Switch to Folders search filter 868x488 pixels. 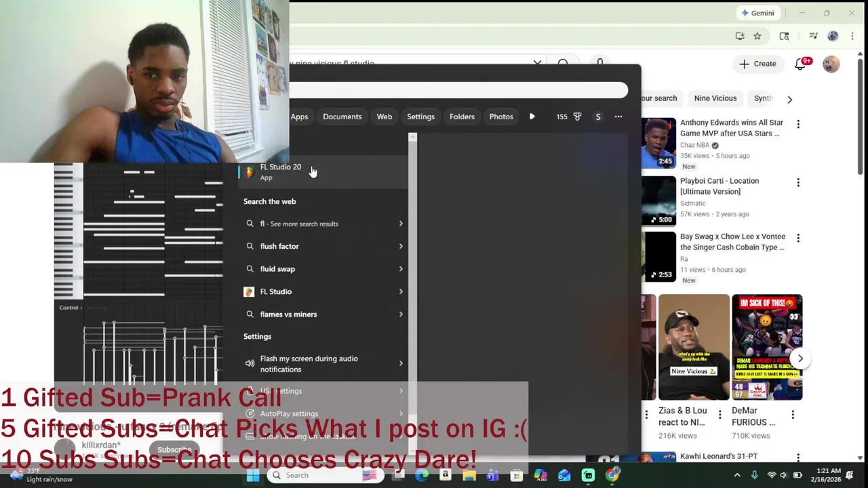coord(462,117)
